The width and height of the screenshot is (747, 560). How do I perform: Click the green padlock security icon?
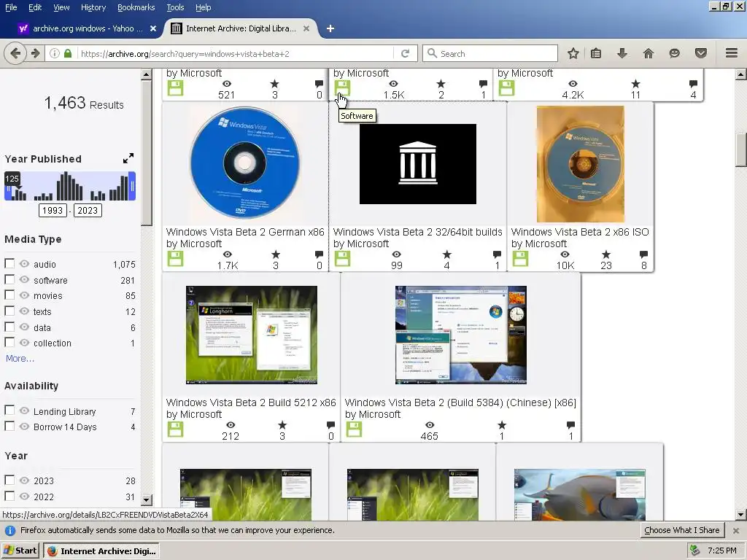tap(68, 53)
